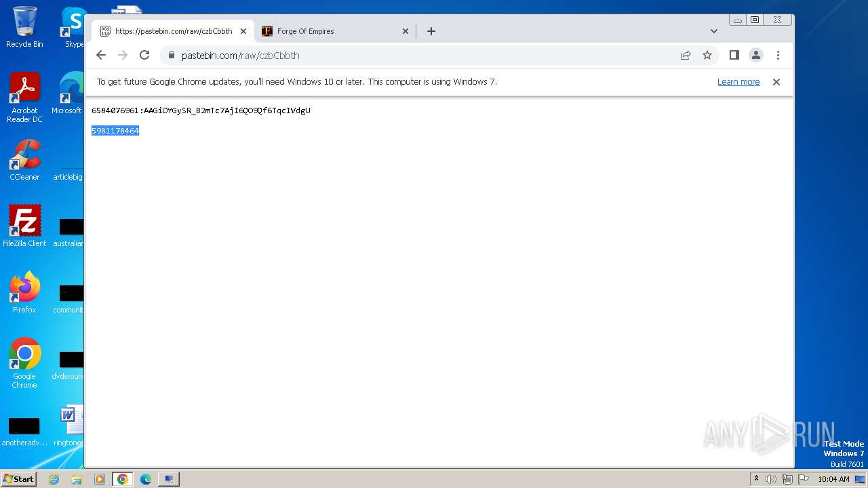The height and width of the screenshot is (488, 868).
Task: Launch Internet Explorer from taskbar
Action: 54,479
